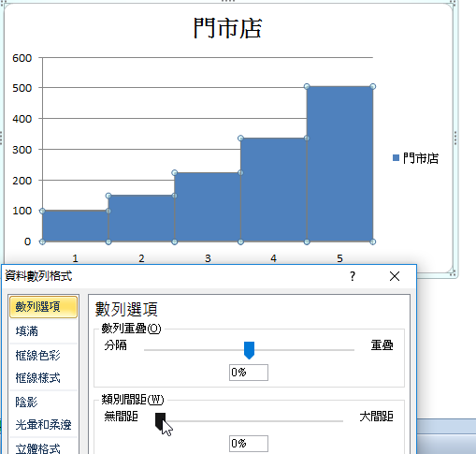The height and width of the screenshot is (454, 476).
Task: Open the 填滿 settings category
Action: pyautogui.click(x=27, y=330)
